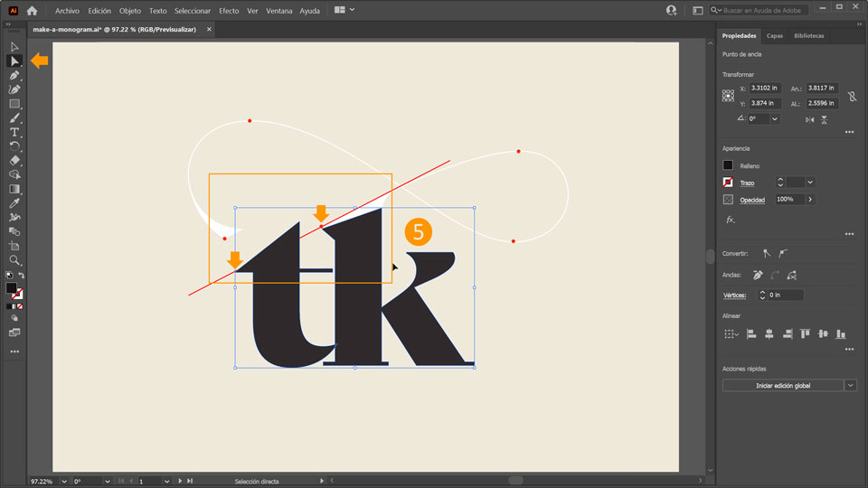Select the Type tool

(14, 132)
